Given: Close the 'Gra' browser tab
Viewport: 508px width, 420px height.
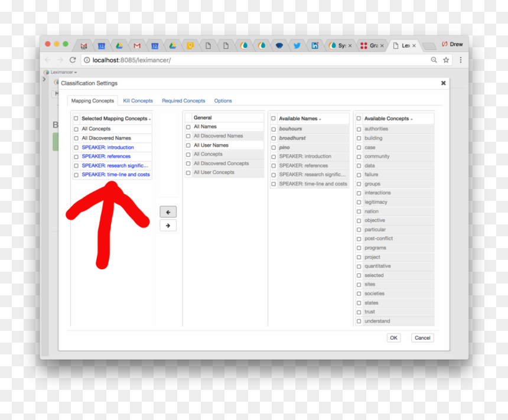Looking at the screenshot, I should pyautogui.click(x=382, y=45).
